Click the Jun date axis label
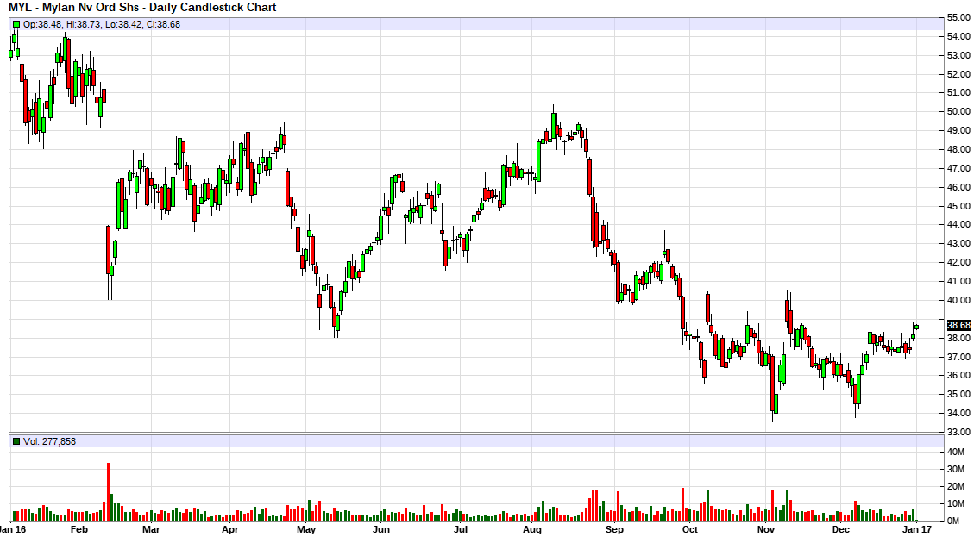The image size is (980, 556). point(381,530)
